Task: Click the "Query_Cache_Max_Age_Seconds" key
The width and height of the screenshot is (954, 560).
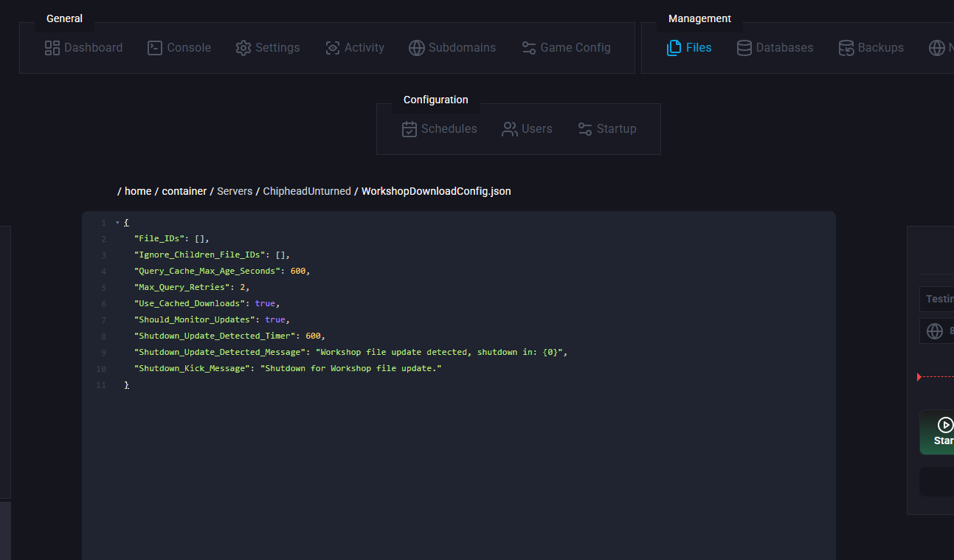Action: point(207,271)
